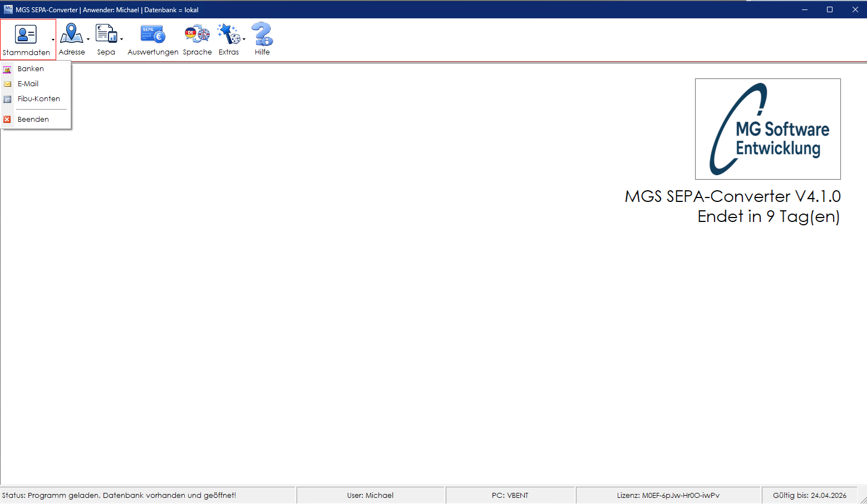Viewport: 867px width, 504px height.
Task: Click the Hilfe question mark icon
Action: pyautogui.click(x=262, y=34)
